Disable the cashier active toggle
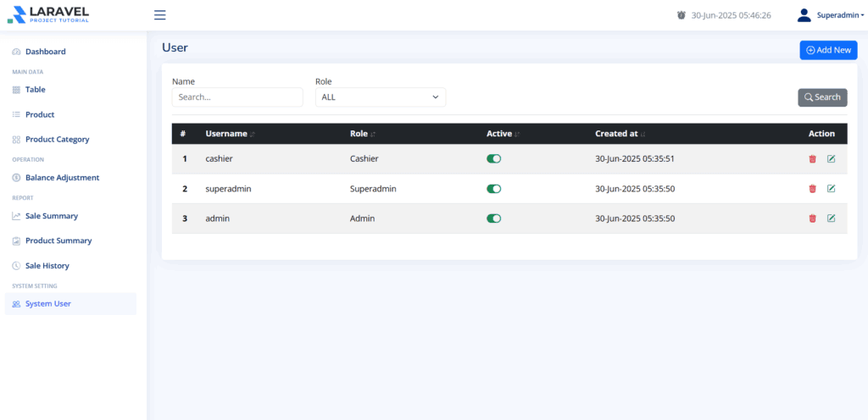Viewport: 868px width, 420px height. click(493, 159)
